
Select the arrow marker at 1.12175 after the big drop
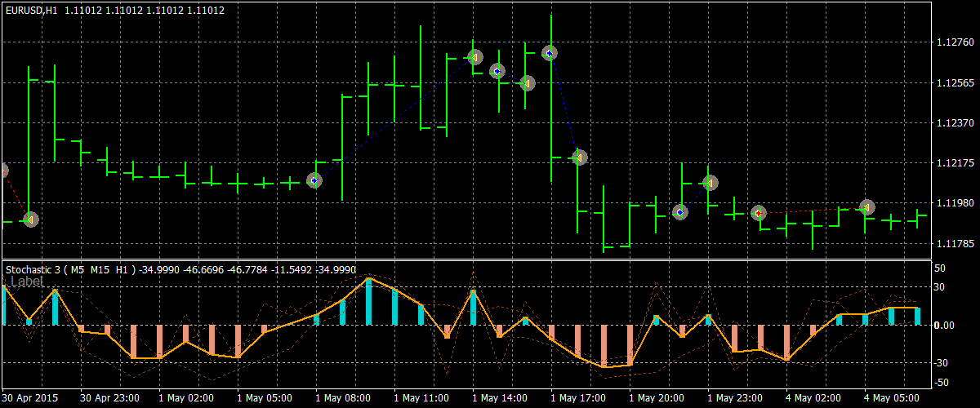(x=579, y=157)
